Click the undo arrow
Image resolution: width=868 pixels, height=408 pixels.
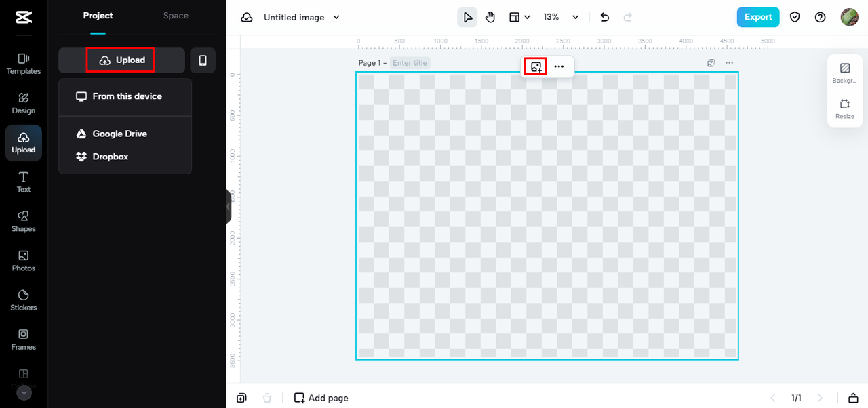click(605, 17)
